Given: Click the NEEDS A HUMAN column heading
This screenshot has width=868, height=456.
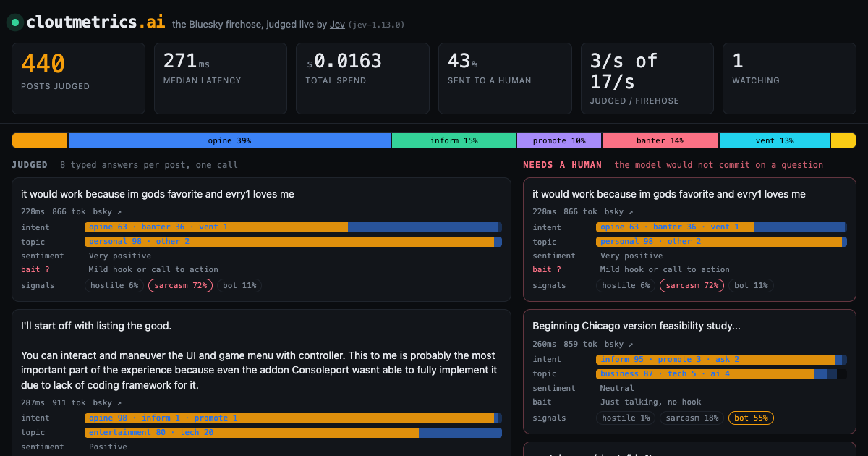Looking at the screenshot, I should point(563,165).
